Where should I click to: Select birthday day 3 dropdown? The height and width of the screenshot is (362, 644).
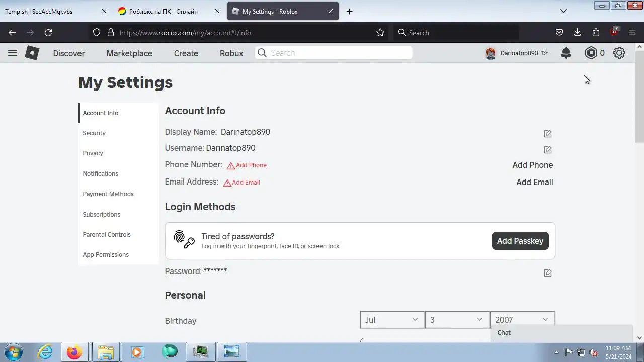[457, 320]
